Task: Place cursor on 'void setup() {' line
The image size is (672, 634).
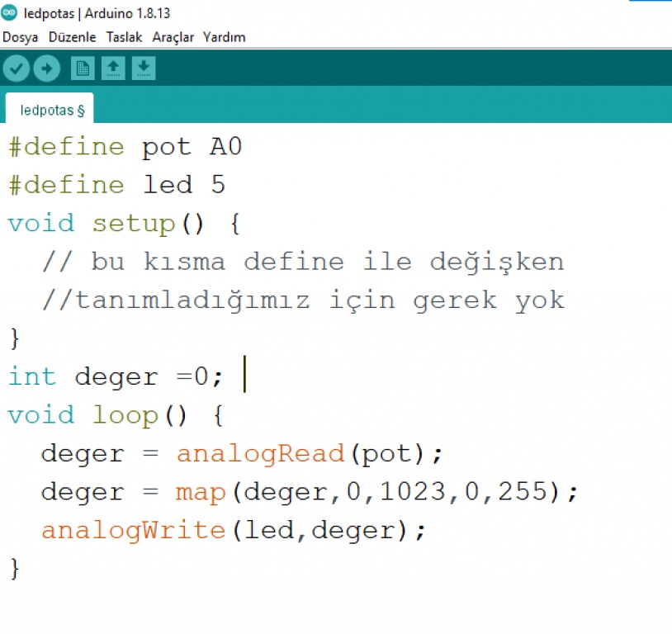Action: coord(125,224)
